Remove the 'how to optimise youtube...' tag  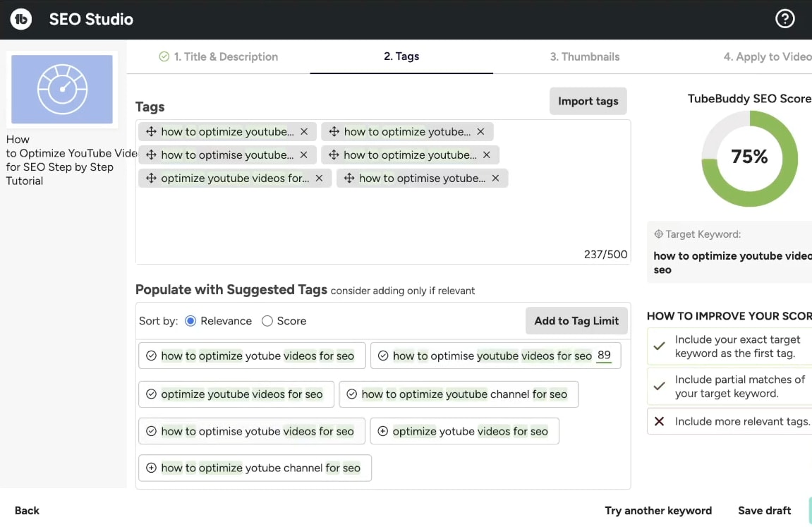click(x=303, y=155)
